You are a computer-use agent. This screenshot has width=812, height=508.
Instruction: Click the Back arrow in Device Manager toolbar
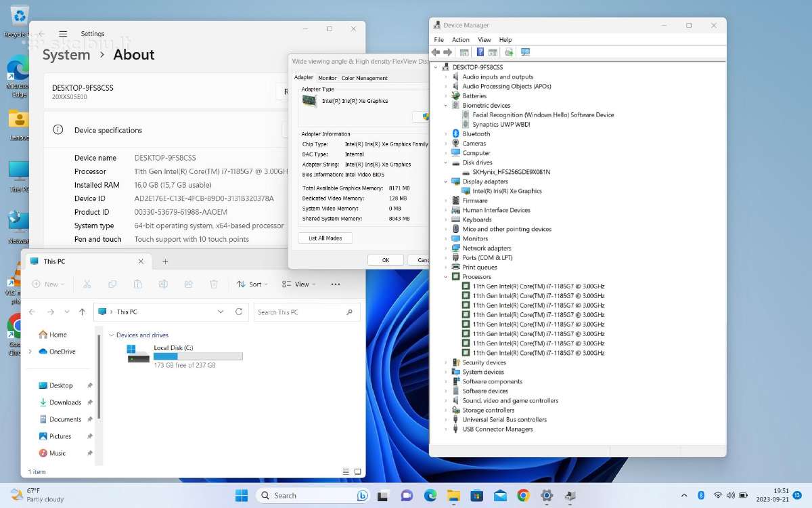click(436, 52)
